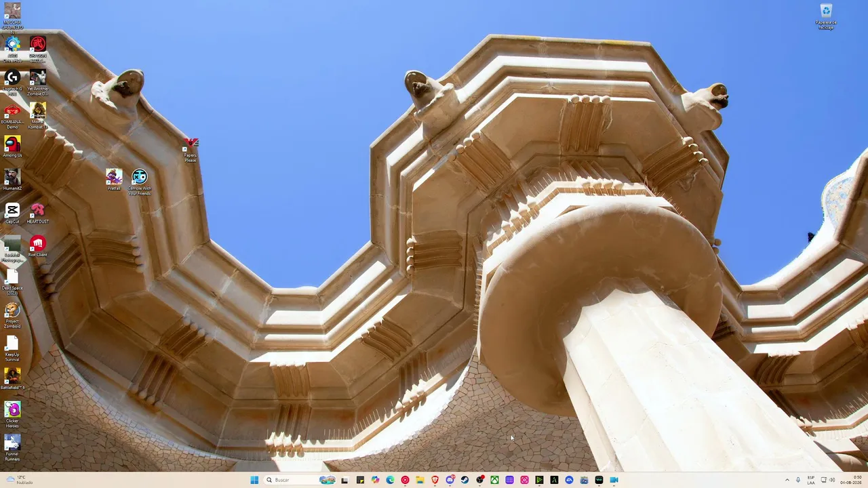868x488 pixels.
Task: Open the weather widget showing Nublado
Action: coord(19,480)
